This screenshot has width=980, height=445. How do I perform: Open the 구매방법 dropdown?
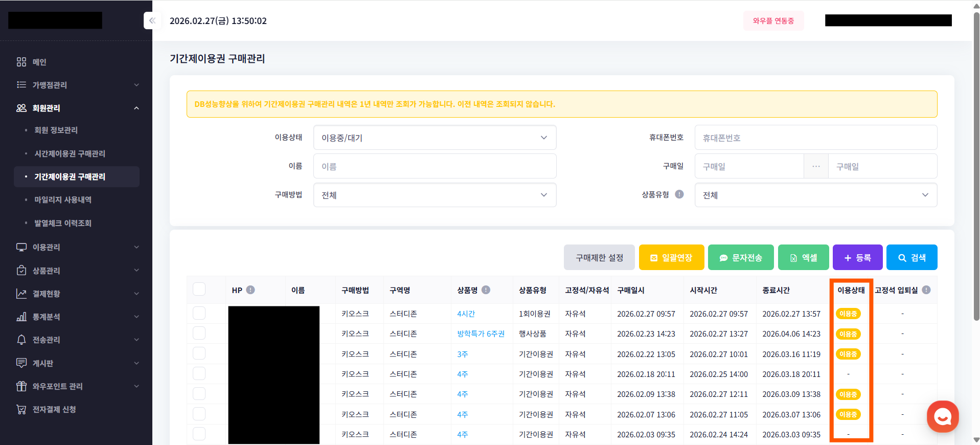pos(435,195)
